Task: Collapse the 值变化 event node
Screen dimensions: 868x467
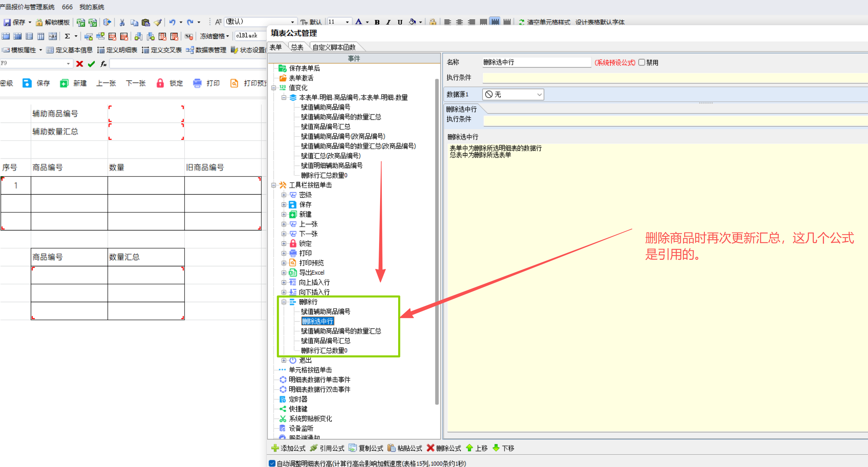Action: pos(274,88)
